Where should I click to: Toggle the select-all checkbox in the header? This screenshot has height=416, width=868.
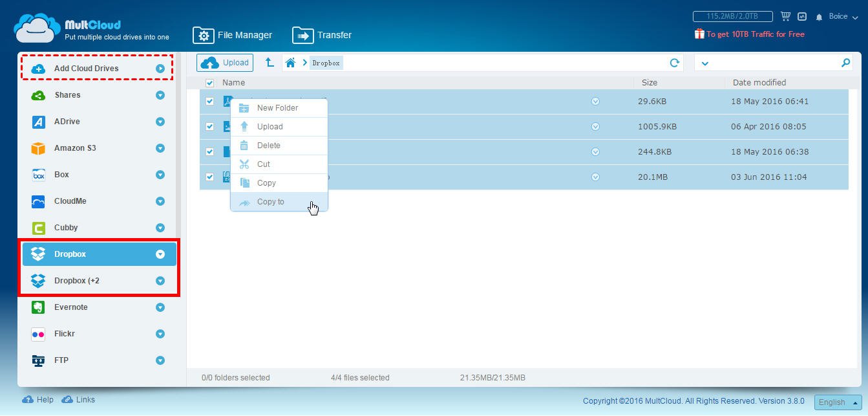click(209, 83)
